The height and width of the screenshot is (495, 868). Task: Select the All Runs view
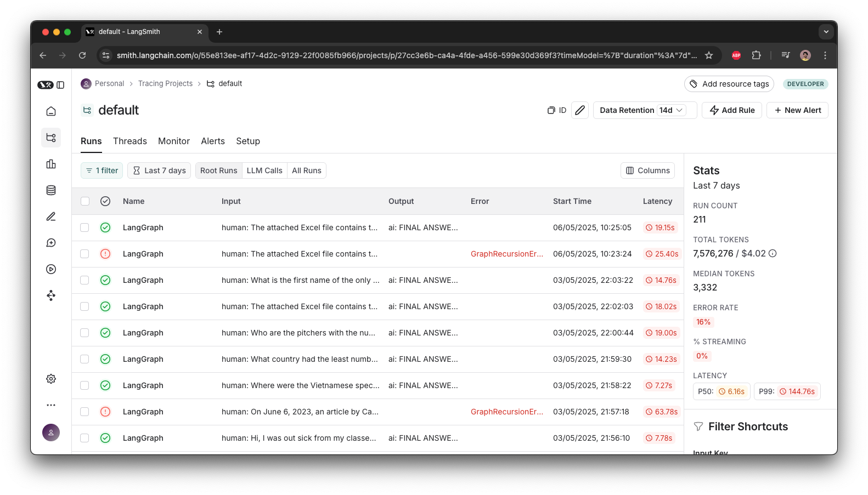tap(307, 170)
